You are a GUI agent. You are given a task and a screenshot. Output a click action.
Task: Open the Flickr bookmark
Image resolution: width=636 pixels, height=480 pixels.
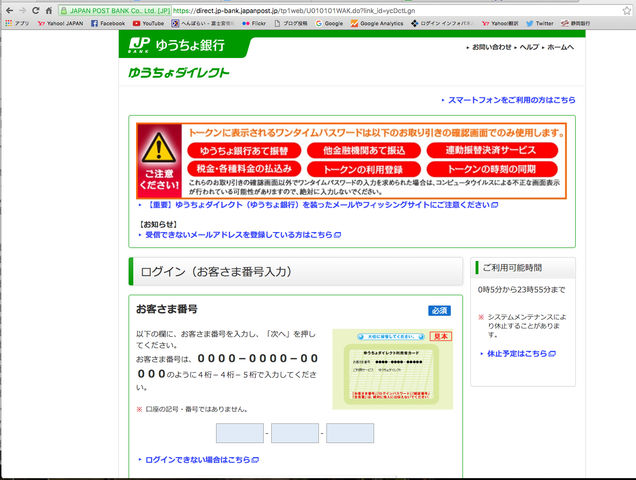coord(254,24)
